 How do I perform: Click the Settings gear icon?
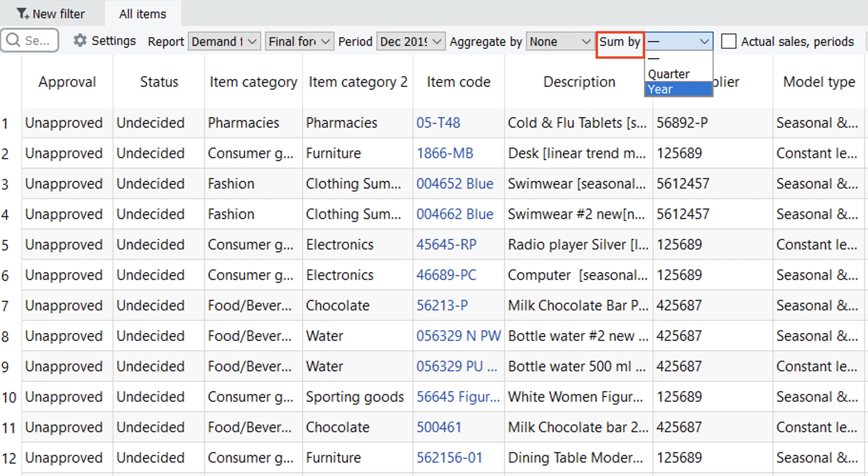[x=80, y=41]
